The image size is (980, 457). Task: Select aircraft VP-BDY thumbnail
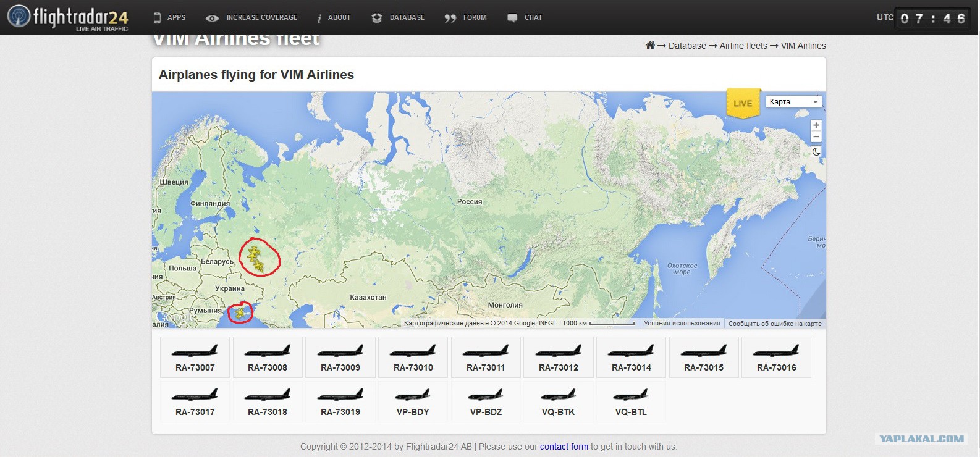pos(413,401)
